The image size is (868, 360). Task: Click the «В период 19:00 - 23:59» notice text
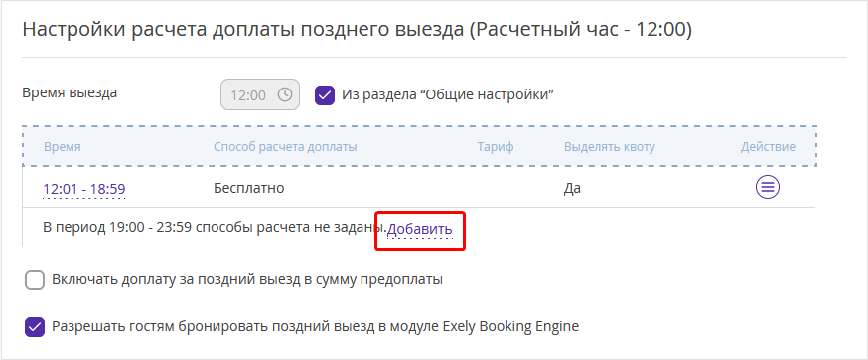point(214,228)
